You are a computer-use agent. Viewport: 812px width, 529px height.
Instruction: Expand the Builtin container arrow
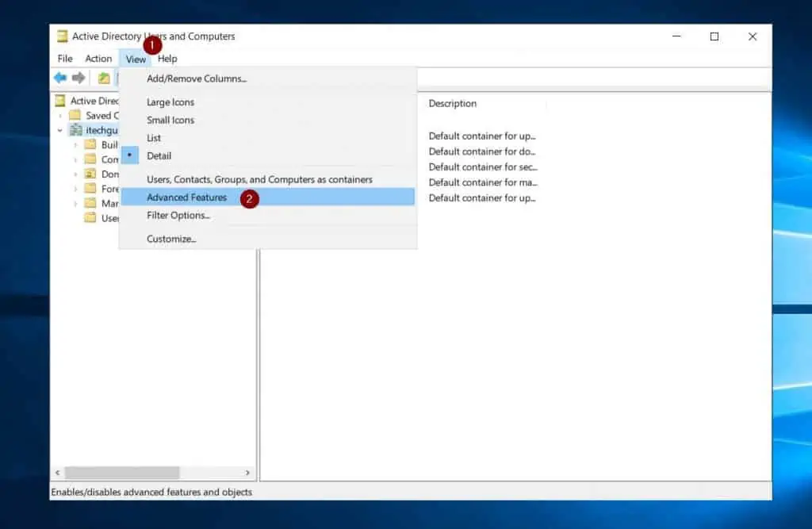tap(75, 145)
